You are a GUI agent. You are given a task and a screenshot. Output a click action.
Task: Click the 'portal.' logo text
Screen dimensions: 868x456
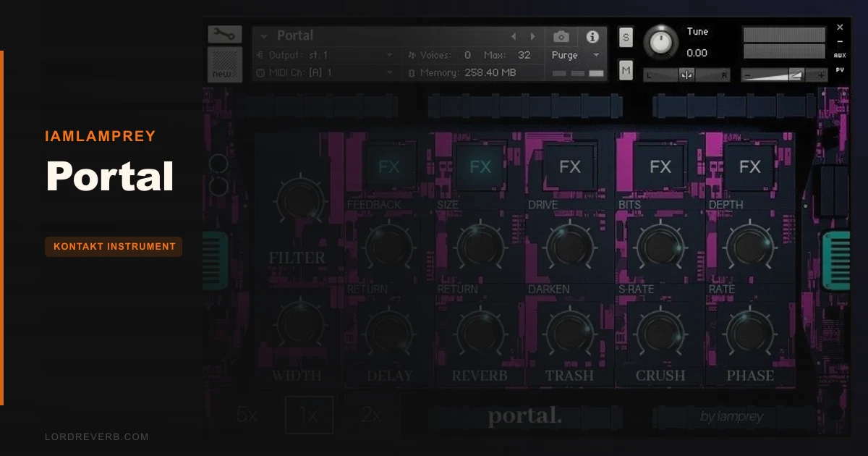tap(524, 417)
